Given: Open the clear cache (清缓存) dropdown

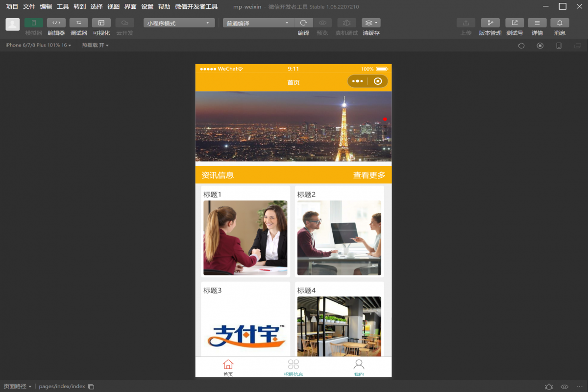Looking at the screenshot, I should click(x=371, y=23).
